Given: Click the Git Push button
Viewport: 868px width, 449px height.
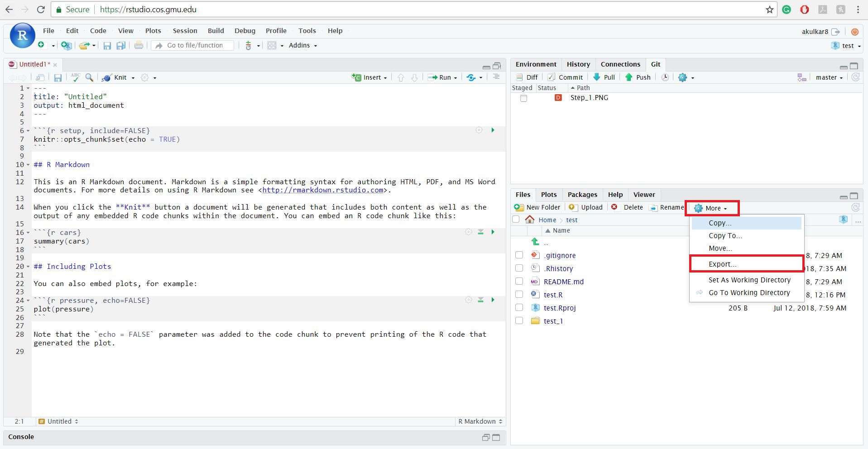Looking at the screenshot, I should (638, 77).
